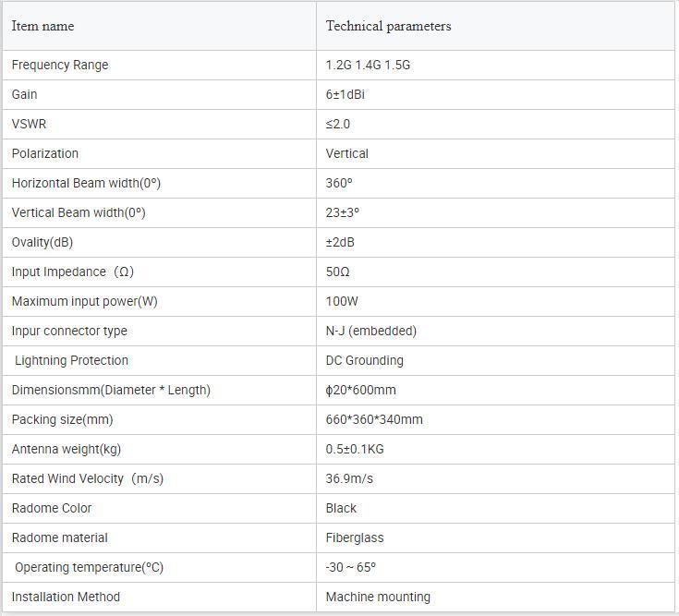The width and height of the screenshot is (679, 616).
Task: Click the 'Ovality(dB)' row label
Action: (42, 242)
